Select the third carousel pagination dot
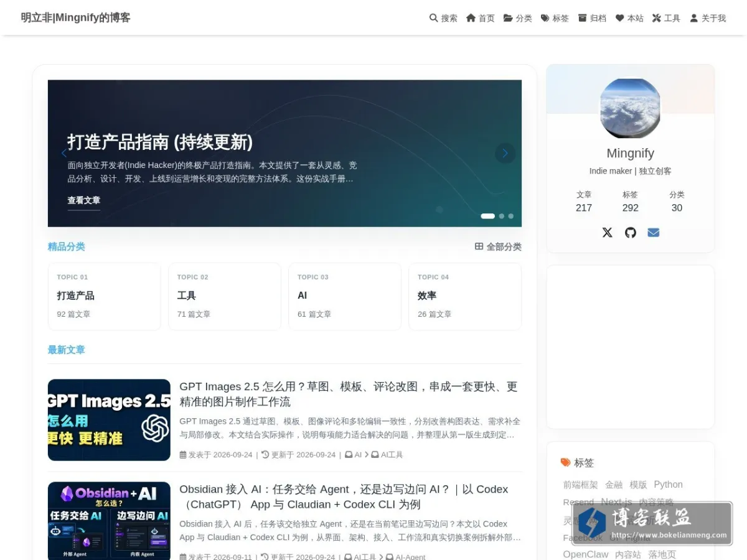This screenshot has height=560, width=747. [x=510, y=216]
